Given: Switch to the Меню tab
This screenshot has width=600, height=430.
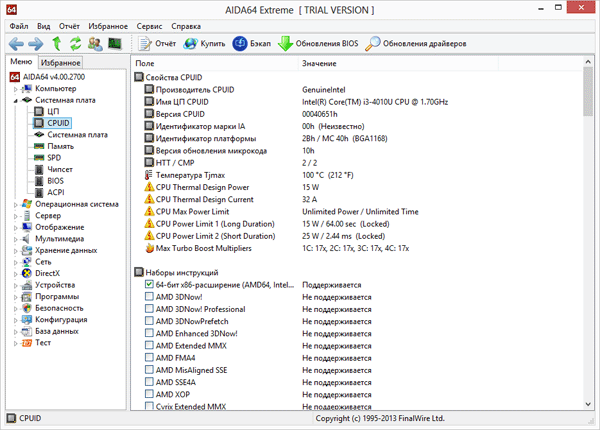Looking at the screenshot, I should (x=21, y=62).
